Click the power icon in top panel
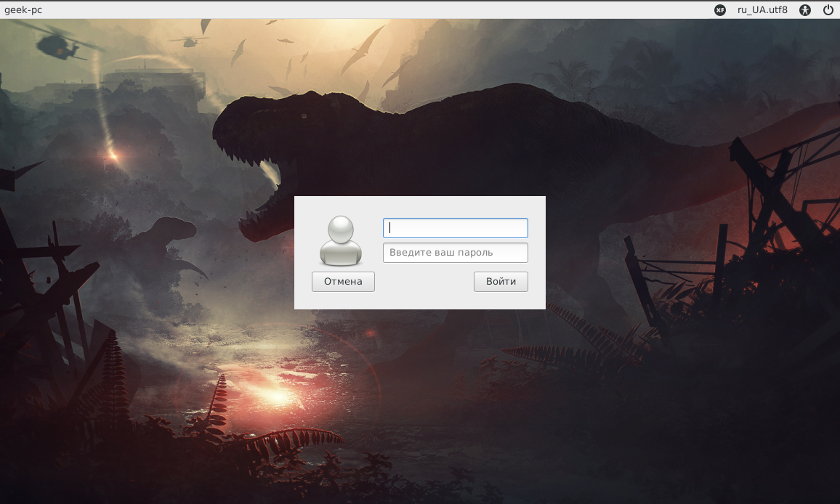 click(828, 10)
